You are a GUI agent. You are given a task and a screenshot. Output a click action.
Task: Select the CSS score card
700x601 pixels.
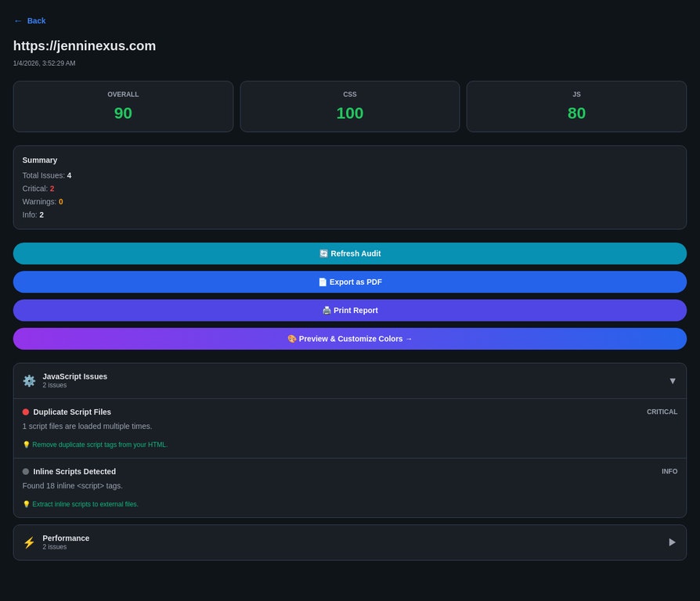click(349, 106)
